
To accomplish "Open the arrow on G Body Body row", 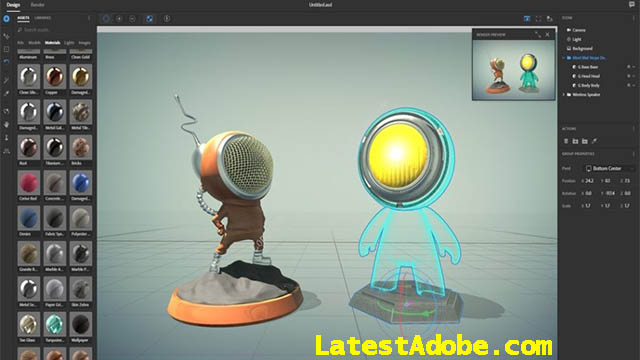I will pyautogui.click(x=634, y=86).
